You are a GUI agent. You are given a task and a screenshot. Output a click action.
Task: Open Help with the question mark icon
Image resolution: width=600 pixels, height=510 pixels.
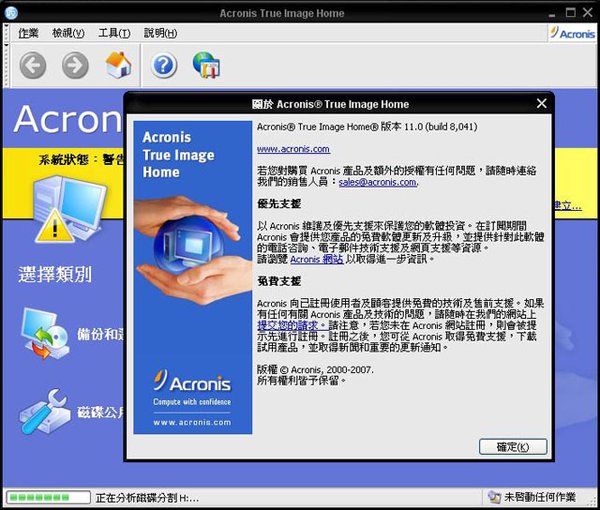pyautogui.click(x=164, y=66)
